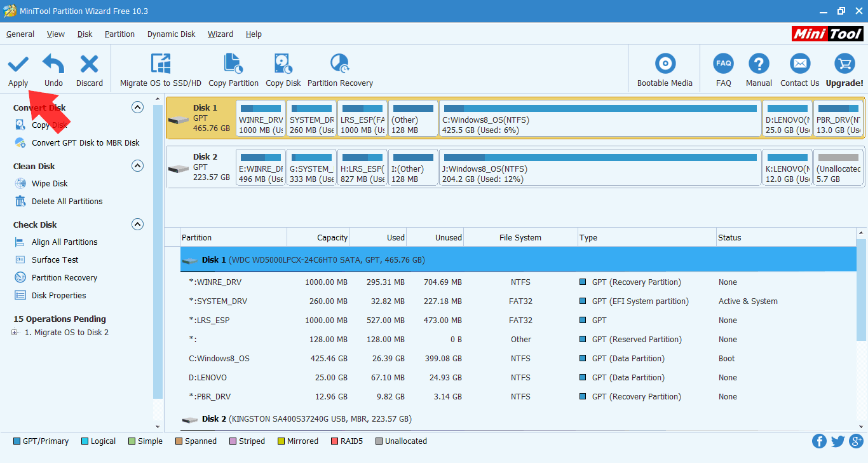
Task: Start the Copy Disk wizard
Action: [283, 64]
